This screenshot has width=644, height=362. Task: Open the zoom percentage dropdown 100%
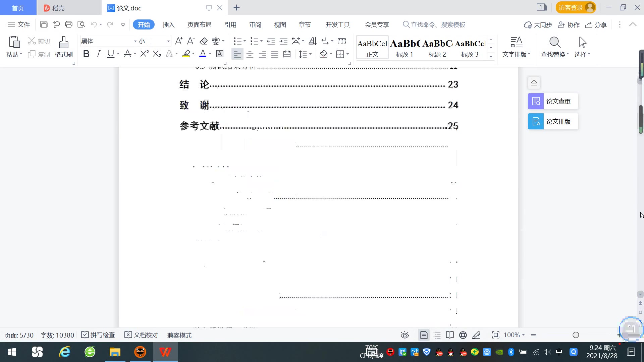514,335
